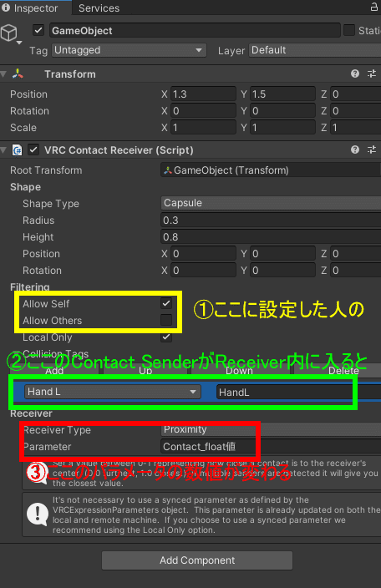Edit Shape Position X field
Image resolution: width=381 pixels, height=588 pixels.
203,254
